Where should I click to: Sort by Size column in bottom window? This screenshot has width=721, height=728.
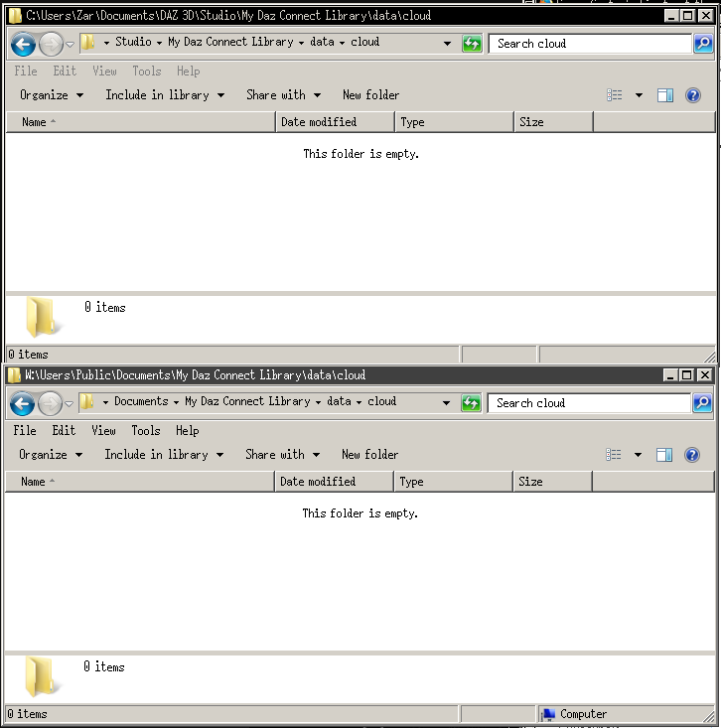[x=553, y=482]
